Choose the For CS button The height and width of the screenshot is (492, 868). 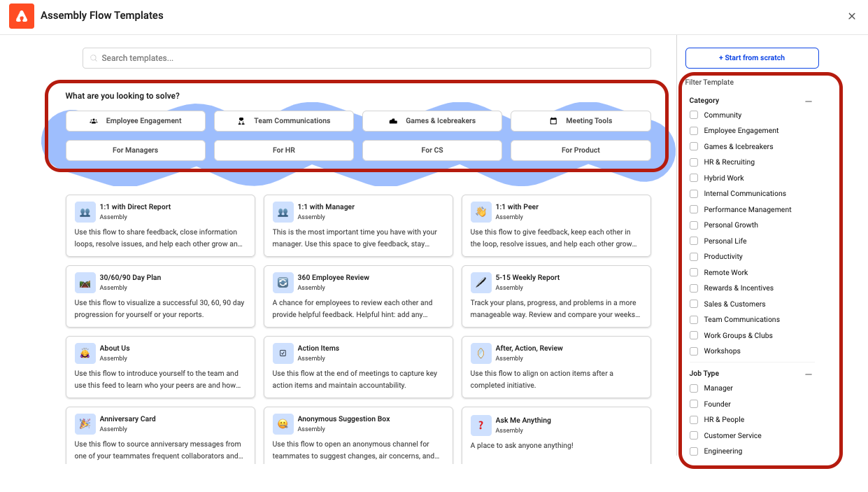click(x=432, y=150)
